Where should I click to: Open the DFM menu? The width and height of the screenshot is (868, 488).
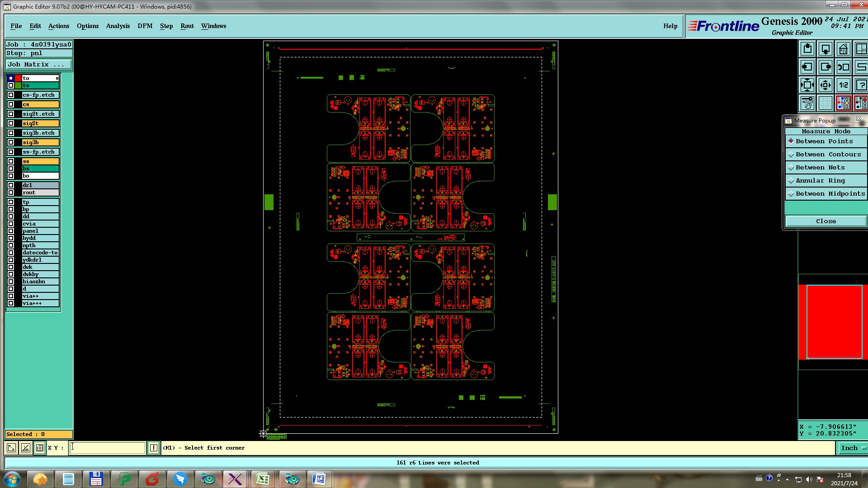(x=145, y=26)
